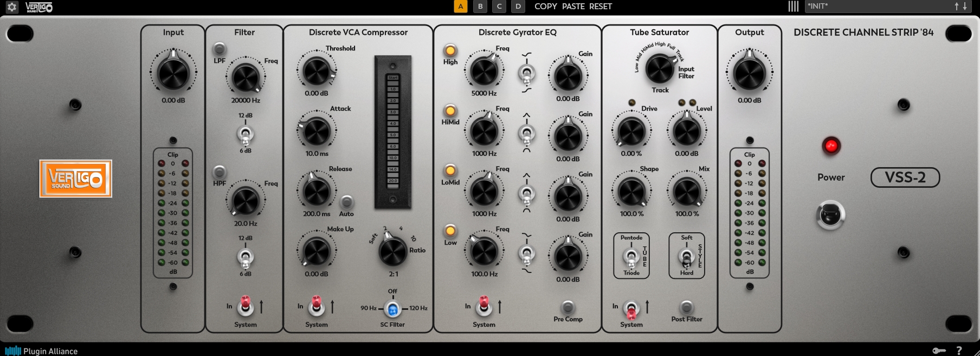The height and width of the screenshot is (356, 980).
Task: Flip the LPF 12 dB / 6 dB slope switch
Action: [x=246, y=134]
